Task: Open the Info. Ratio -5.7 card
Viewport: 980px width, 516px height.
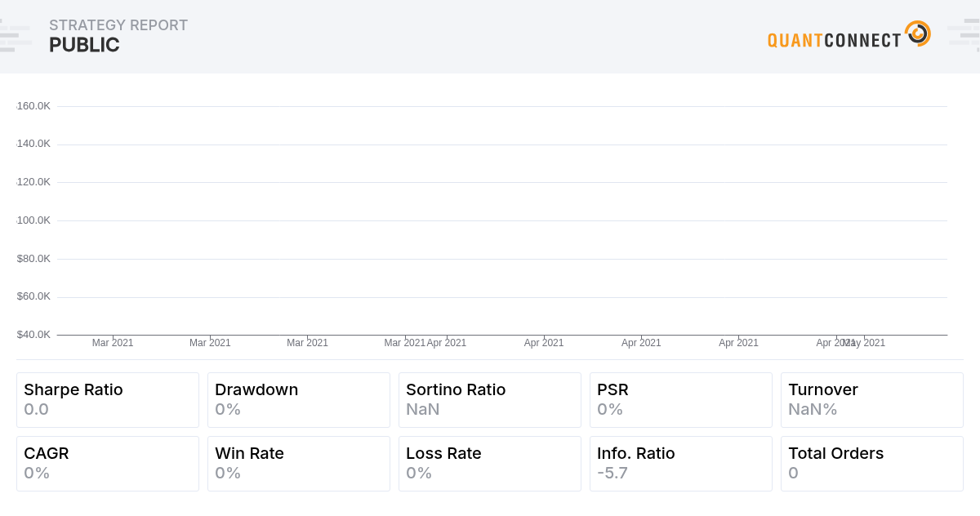Action: tap(681, 463)
